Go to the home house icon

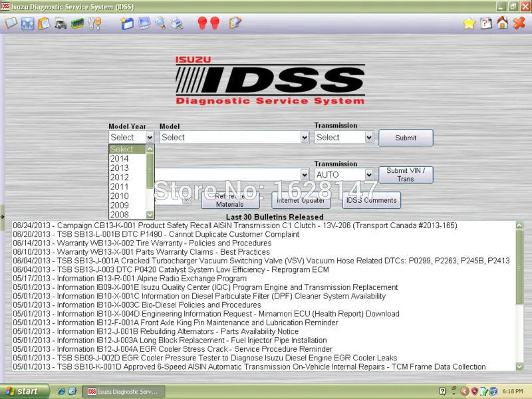tap(503, 23)
